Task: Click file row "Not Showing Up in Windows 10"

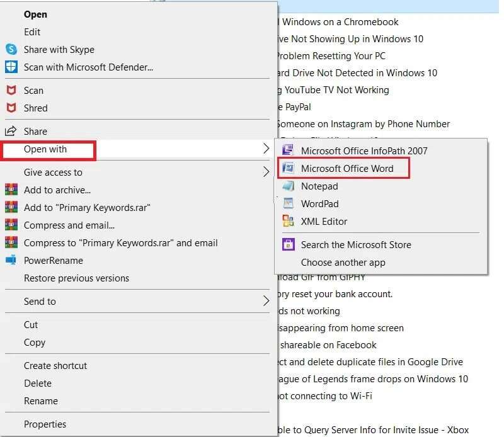Action: [351, 39]
